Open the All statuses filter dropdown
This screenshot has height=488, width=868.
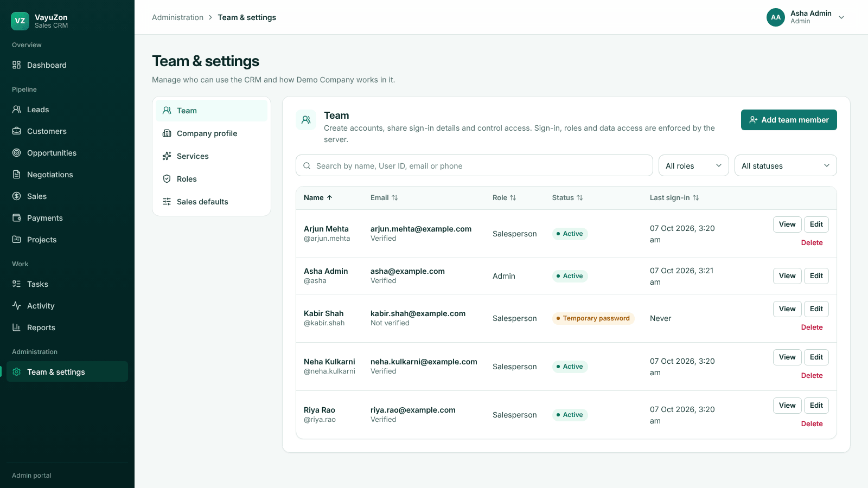click(786, 165)
